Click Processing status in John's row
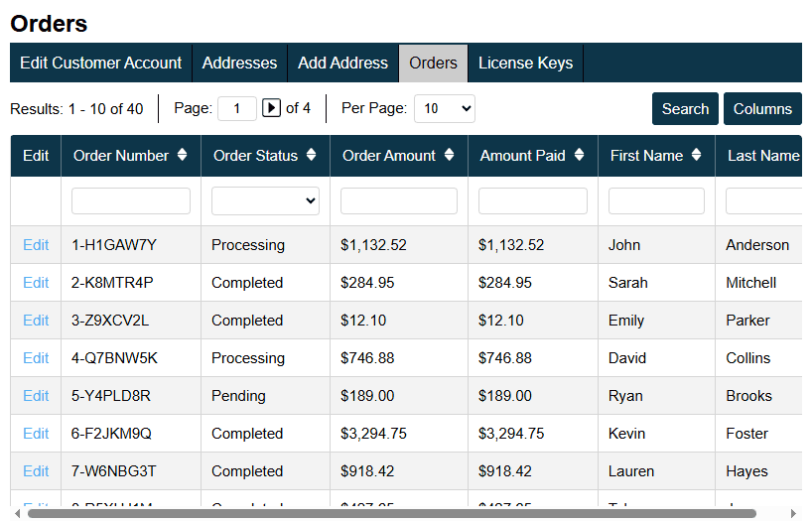The height and width of the screenshot is (521, 812). (248, 245)
